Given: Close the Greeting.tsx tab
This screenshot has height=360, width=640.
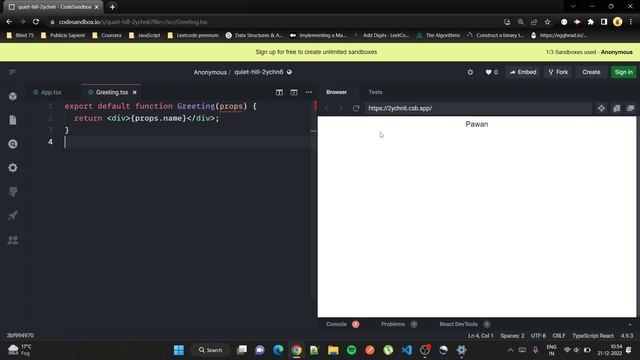Looking at the screenshot, I should [x=134, y=92].
